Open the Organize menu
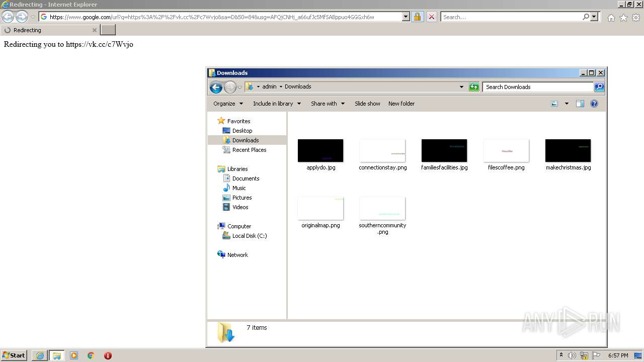Screen dimensions: 644x362 pyautogui.click(x=228, y=104)
